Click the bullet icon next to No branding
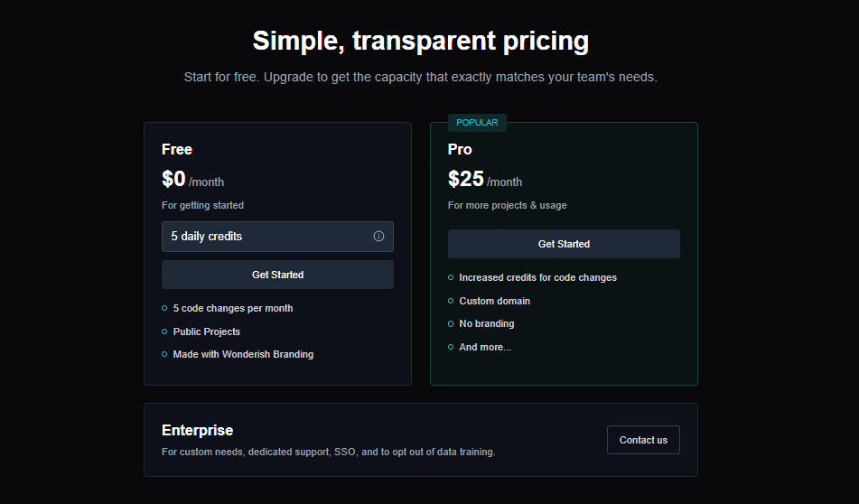 click(451, 323)
